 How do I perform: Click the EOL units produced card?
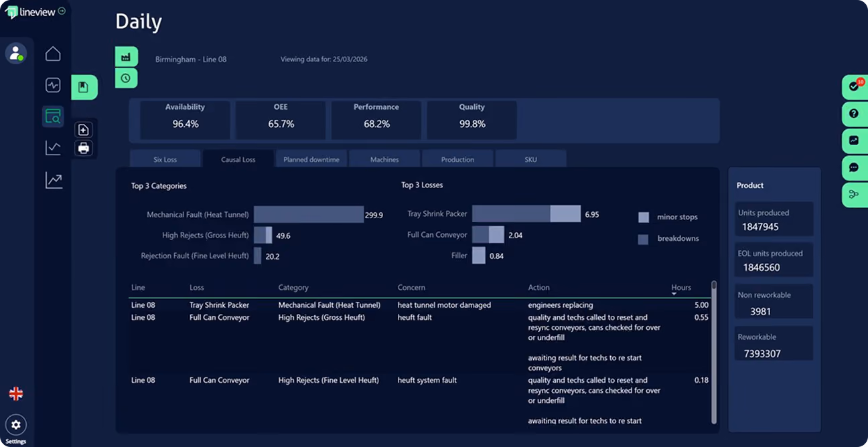pyautogui.click(x=774, y=260)
